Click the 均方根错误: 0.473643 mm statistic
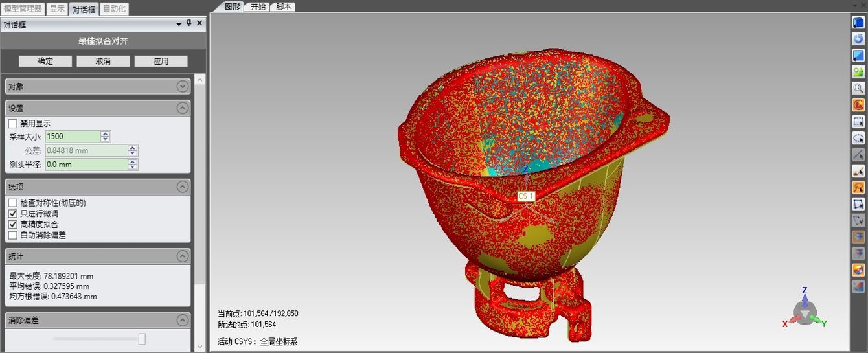Screen dimensions: 868x353 coord(53,296)
